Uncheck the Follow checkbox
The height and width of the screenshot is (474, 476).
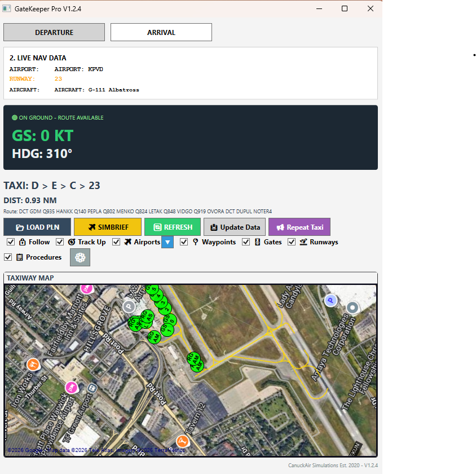pyautogui.click(x=11, y=242)
